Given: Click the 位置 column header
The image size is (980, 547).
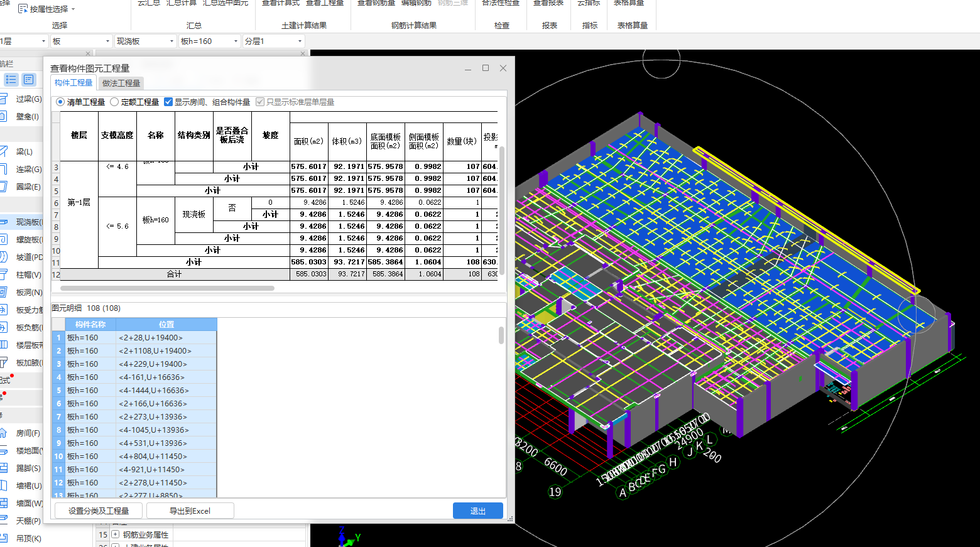Looking at the screenshot, I should pos(166,325).
